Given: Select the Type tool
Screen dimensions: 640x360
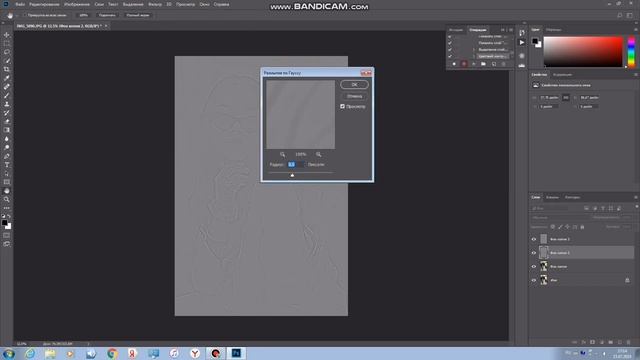Looking at the screenshot, I should tap(7, 165).
